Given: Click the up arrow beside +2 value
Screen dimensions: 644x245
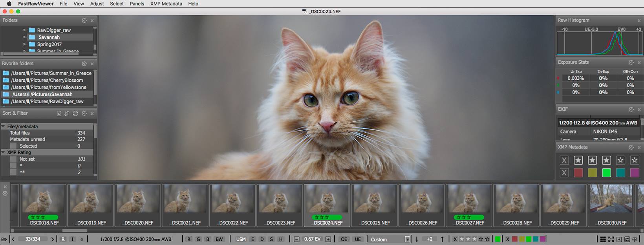Looking at the screenshot, I should tap(442, 239).
